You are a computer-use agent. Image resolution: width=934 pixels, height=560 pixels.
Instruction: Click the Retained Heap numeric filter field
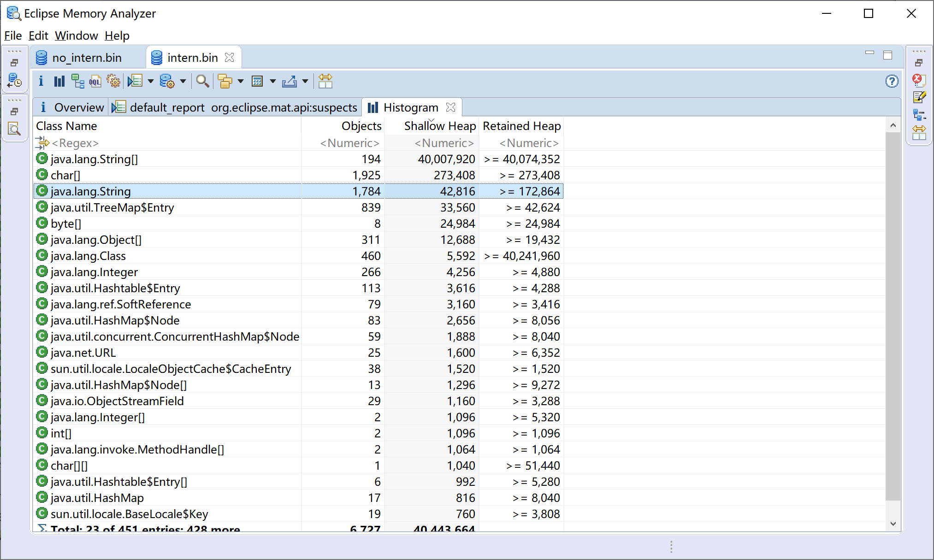coord(521,143)
